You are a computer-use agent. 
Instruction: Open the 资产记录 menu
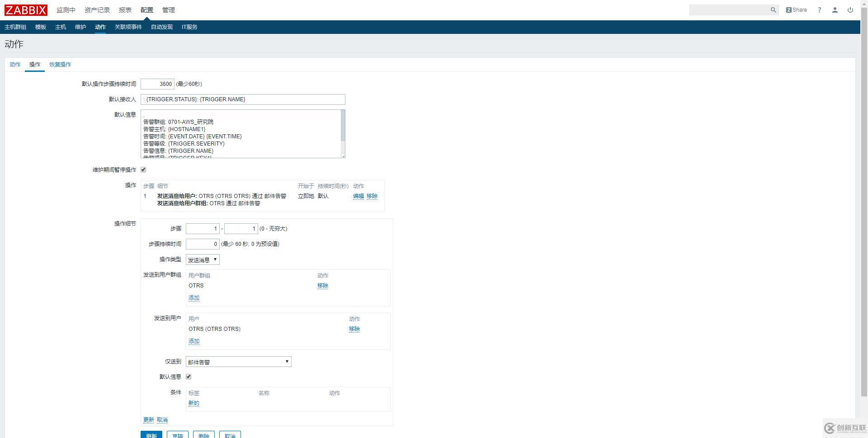click(97, 10)
